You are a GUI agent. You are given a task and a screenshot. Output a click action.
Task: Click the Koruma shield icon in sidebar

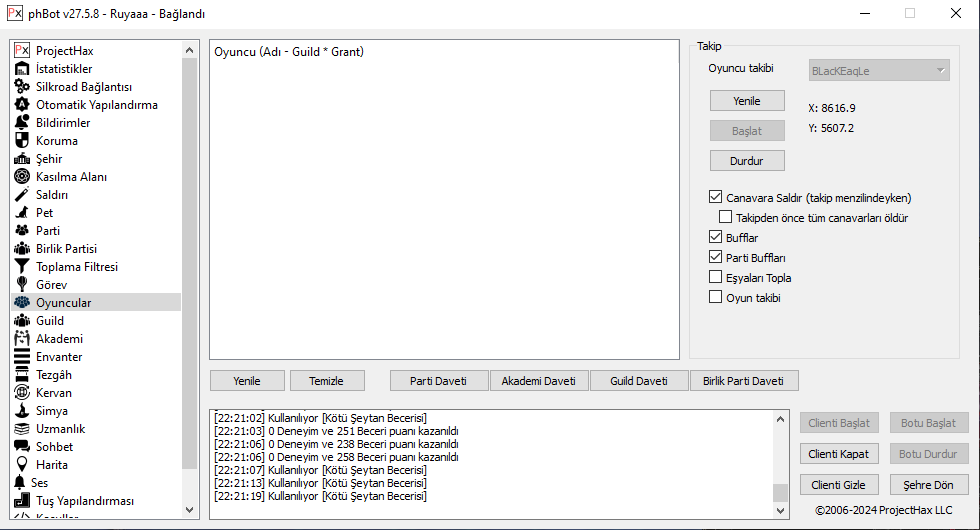(x=22, y=141)
